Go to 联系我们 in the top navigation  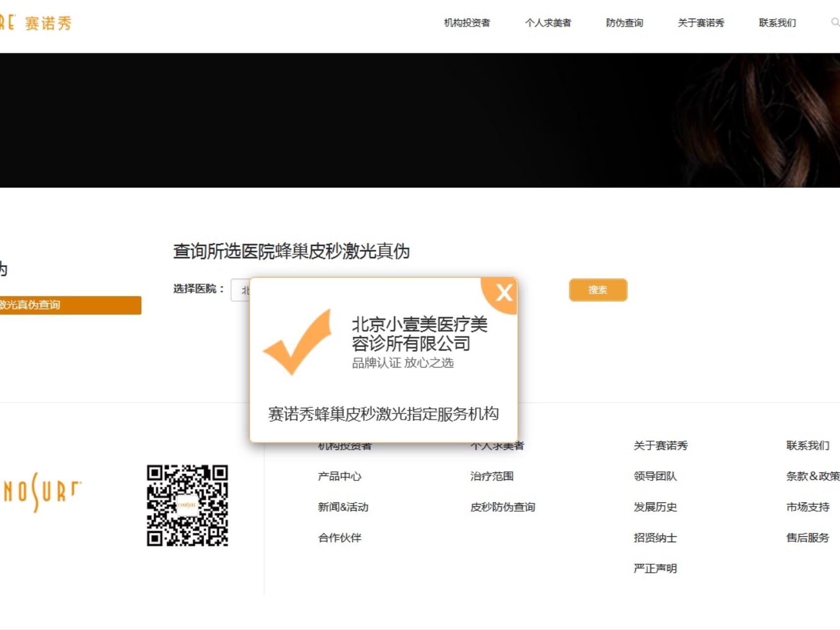[777, 23]
